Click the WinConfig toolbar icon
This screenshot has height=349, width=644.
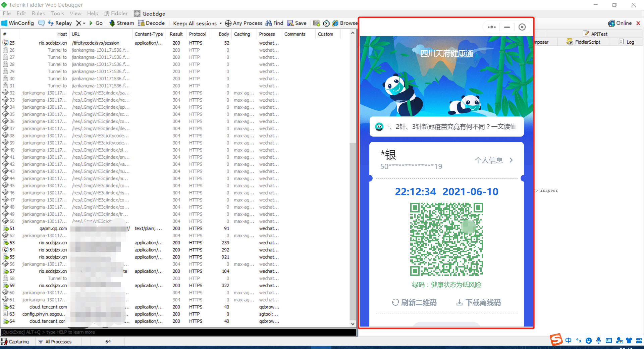click(17, 23)
